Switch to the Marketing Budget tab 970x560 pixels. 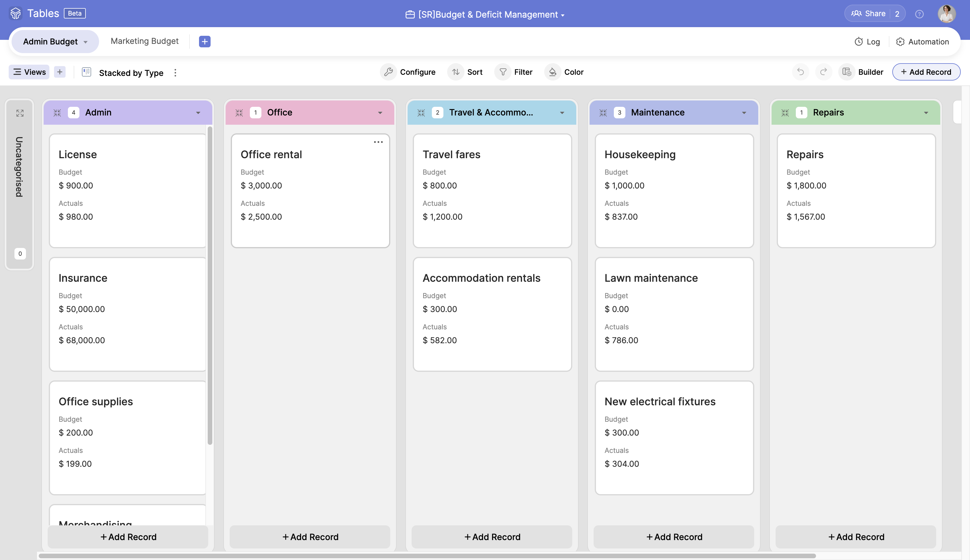click(145, 41)
